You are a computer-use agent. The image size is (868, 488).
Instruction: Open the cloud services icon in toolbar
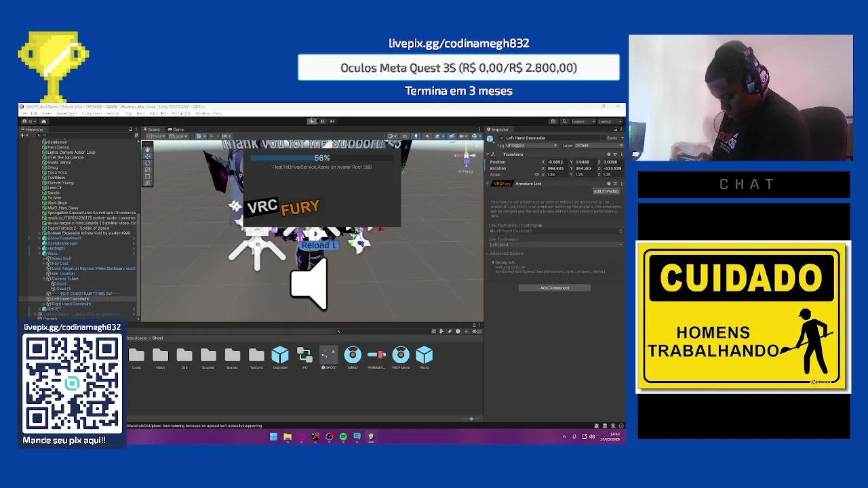tap(43, 121)
